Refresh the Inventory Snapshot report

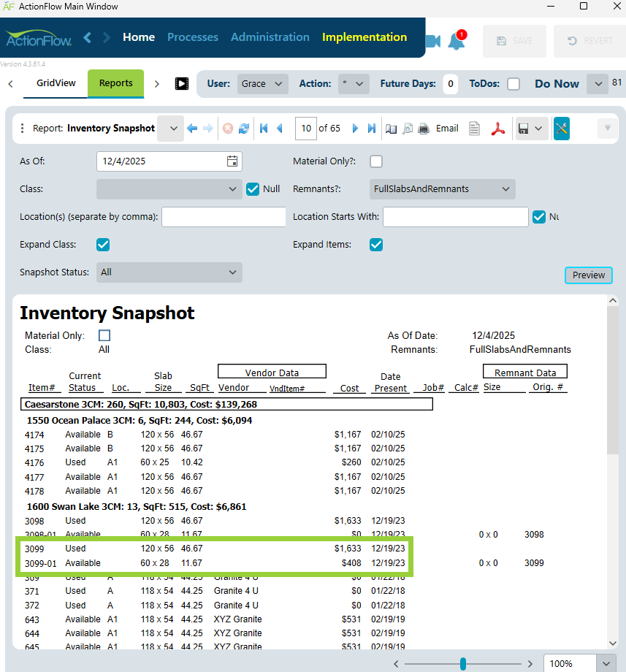tap(244, 128)
